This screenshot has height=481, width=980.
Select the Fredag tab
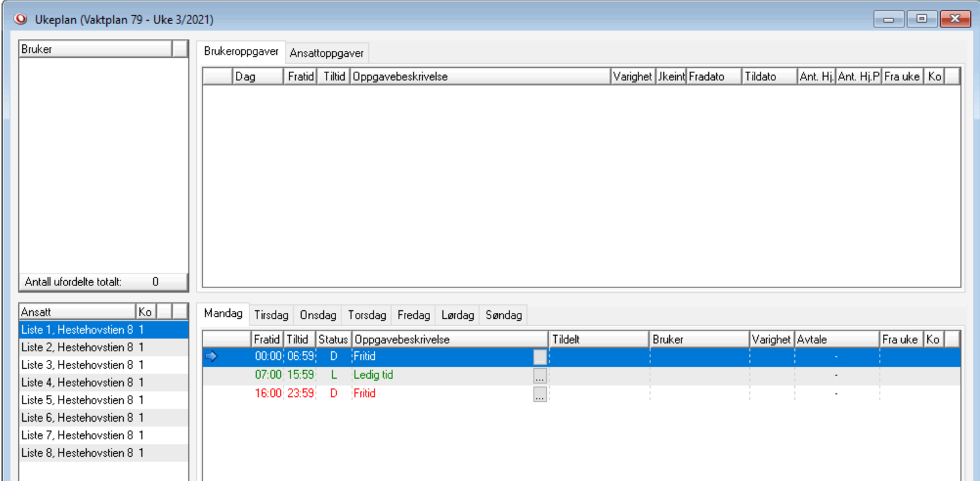[x=414, y=315]
